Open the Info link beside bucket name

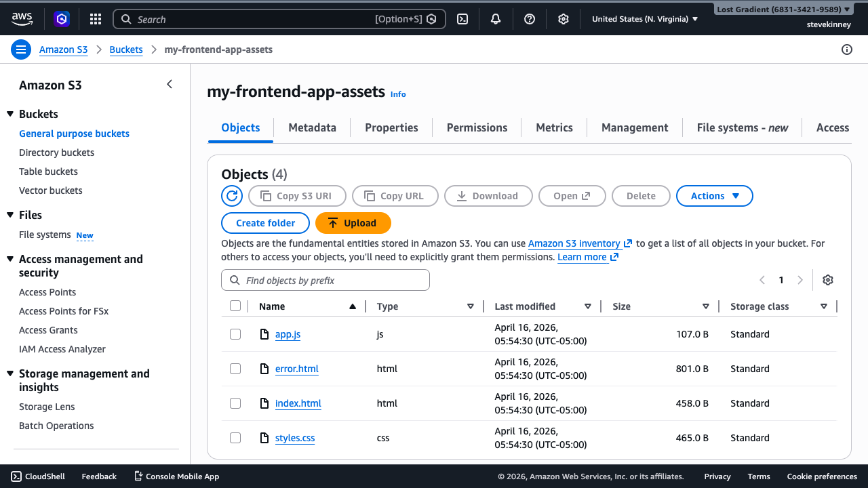tap(398, 94)
